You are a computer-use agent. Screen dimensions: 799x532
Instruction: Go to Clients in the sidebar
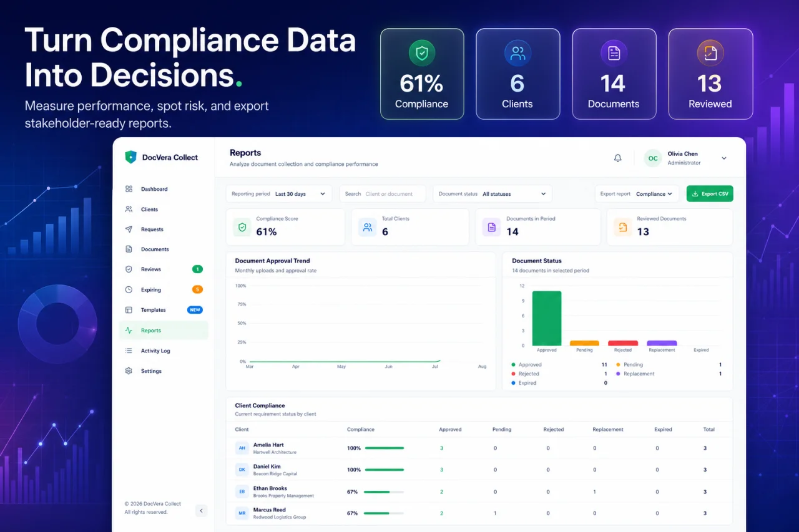pos(164,210)
